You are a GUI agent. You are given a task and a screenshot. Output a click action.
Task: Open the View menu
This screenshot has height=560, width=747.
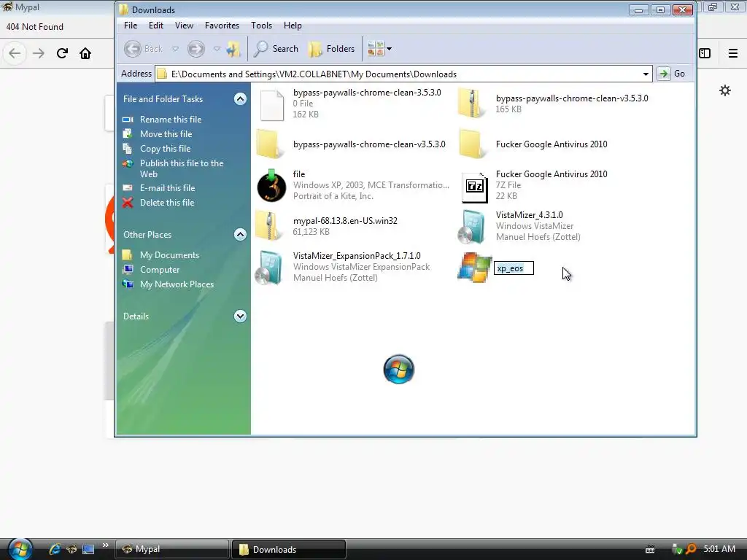pos(184,26)
